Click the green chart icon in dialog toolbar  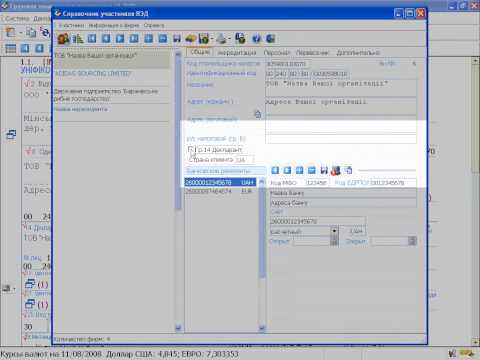point(78,39)
